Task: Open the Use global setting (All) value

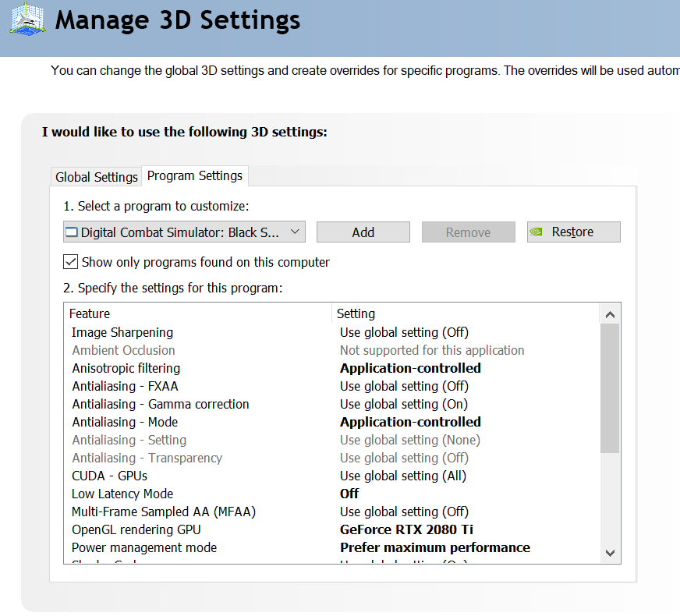Action: tap(403, 476)
